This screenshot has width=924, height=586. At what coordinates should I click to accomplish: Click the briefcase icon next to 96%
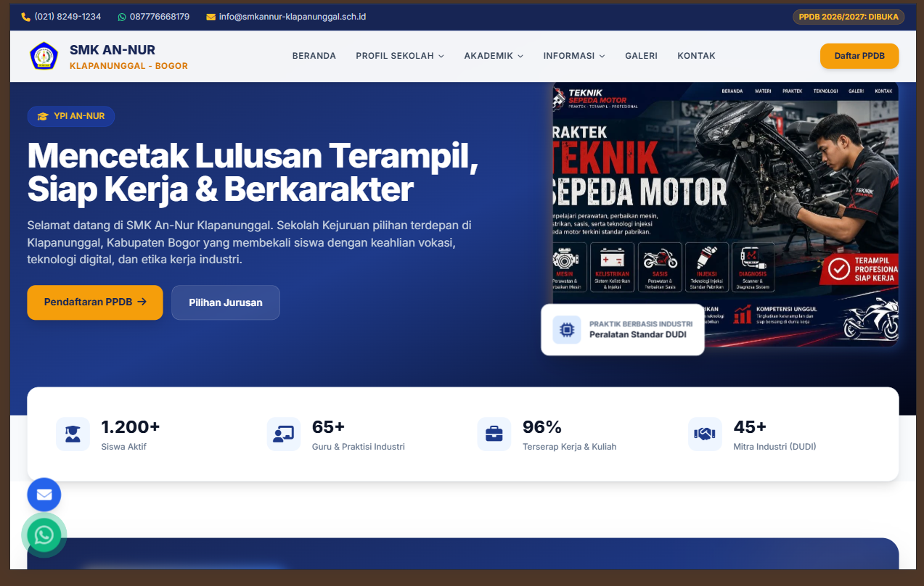tap(494, 434)
